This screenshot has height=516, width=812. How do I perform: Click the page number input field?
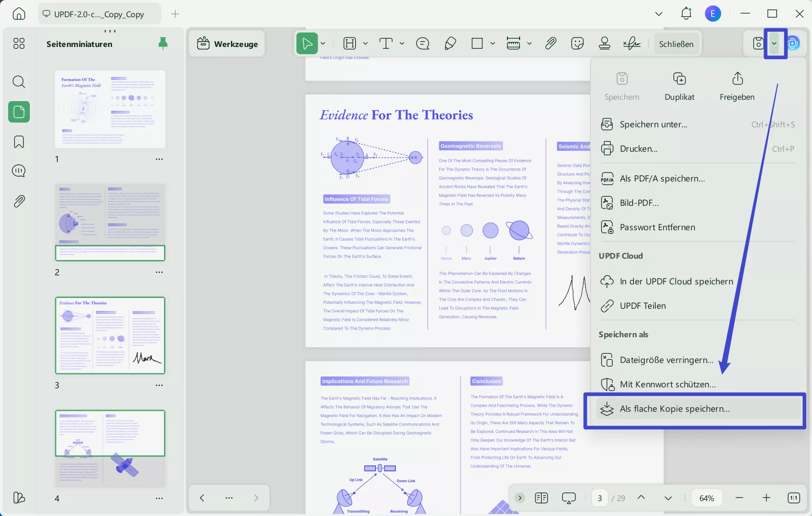(x=600, y=498)
